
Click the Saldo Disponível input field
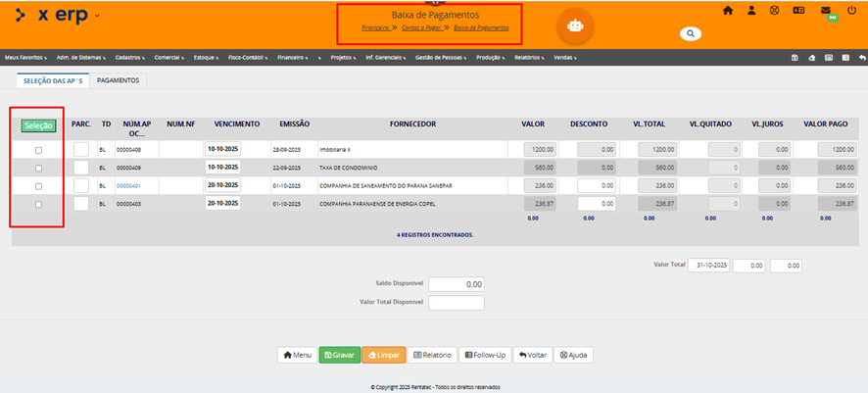point(457,283)
